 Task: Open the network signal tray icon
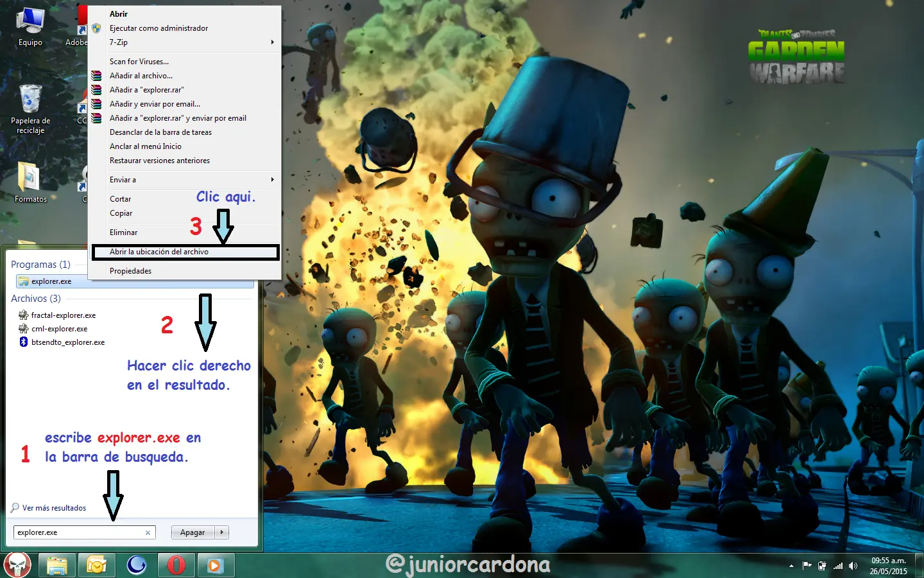click(838, 566)
